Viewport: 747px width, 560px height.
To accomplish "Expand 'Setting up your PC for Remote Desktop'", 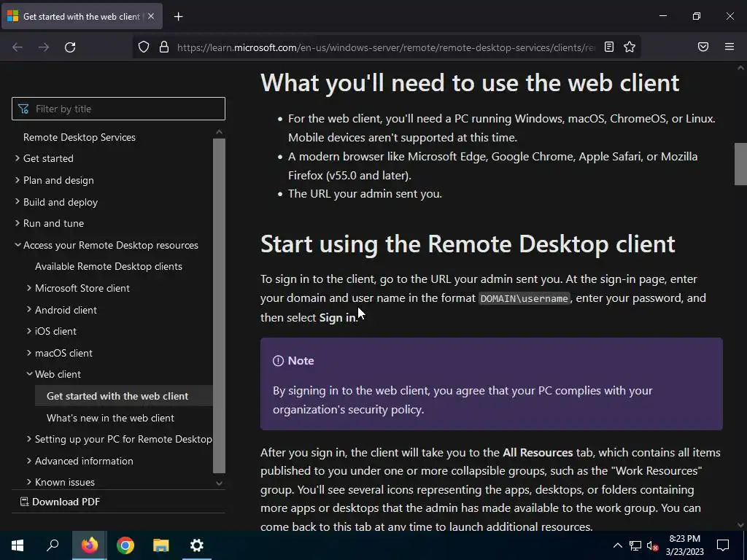I will coord(29,439).
